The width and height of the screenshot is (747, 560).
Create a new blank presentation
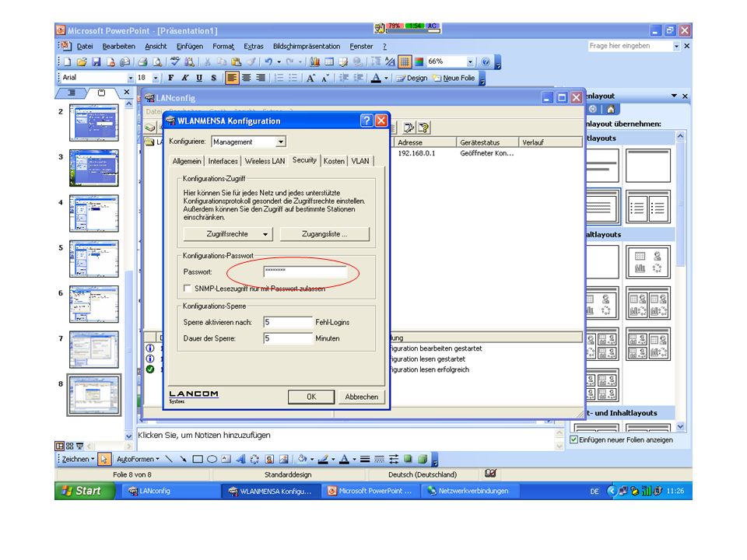(67, 62)
